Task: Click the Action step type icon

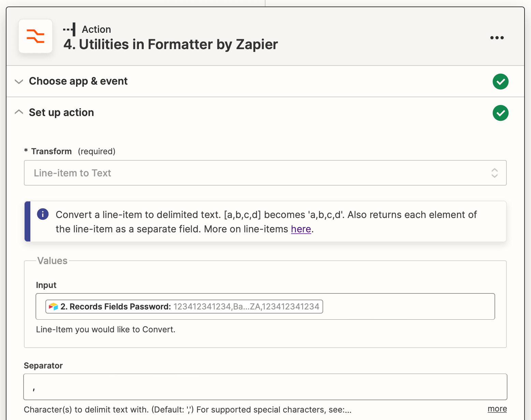Action: tap(70, 29)
